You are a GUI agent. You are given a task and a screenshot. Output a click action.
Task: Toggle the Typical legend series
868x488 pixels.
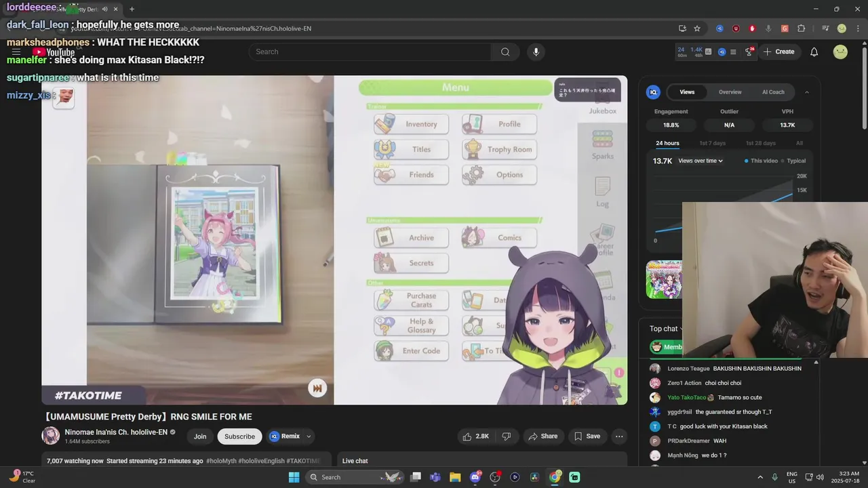coord(793,161)
